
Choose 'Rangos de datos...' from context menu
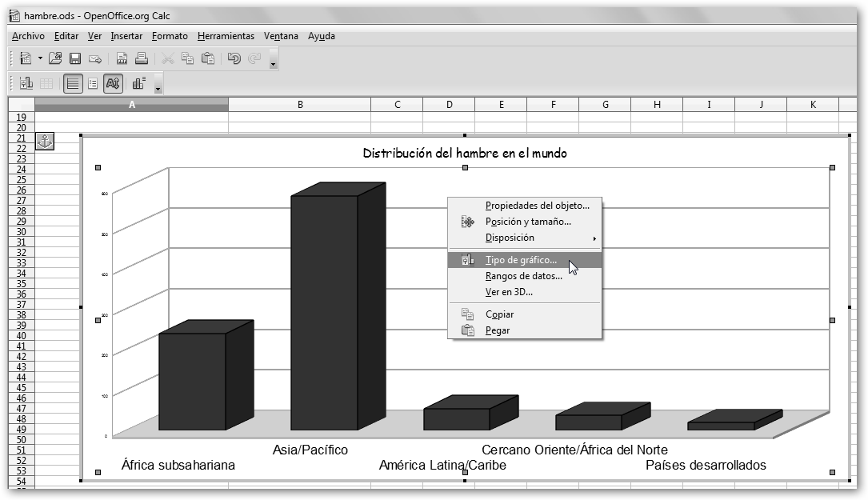523,277
